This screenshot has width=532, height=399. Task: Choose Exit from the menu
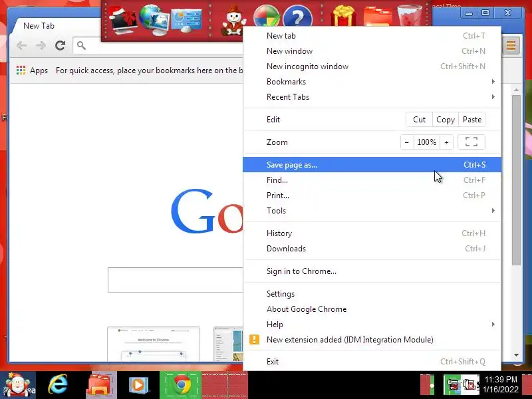point(372,361)
